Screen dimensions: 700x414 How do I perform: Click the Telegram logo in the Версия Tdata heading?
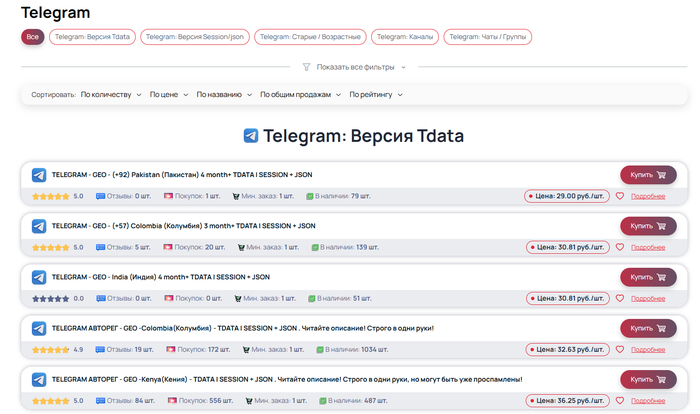pyautogui.click(x=251, y=135)
